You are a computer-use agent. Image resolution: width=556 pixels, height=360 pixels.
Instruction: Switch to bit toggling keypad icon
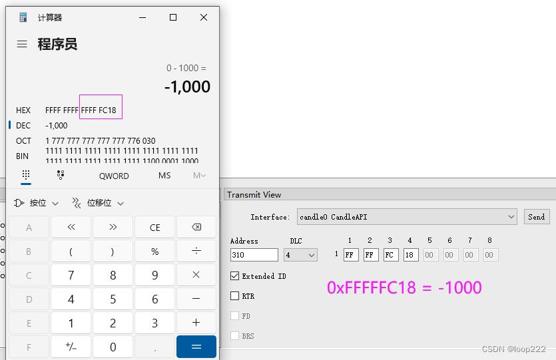61,175
